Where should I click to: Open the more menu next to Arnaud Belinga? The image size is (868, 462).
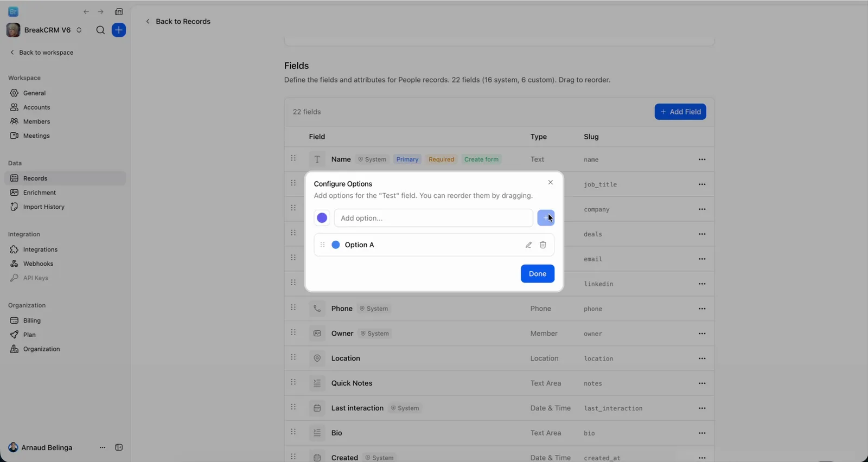click(103, 448)
